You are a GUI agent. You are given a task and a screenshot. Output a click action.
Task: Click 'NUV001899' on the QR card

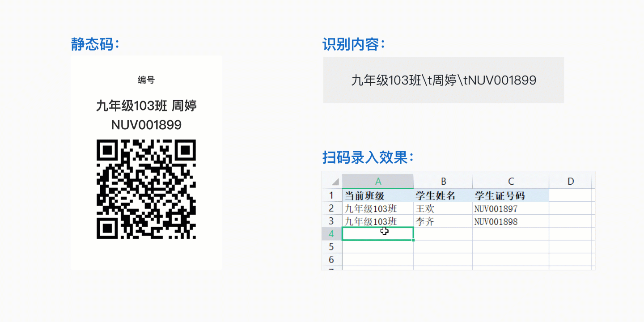(x=146, y=125)
